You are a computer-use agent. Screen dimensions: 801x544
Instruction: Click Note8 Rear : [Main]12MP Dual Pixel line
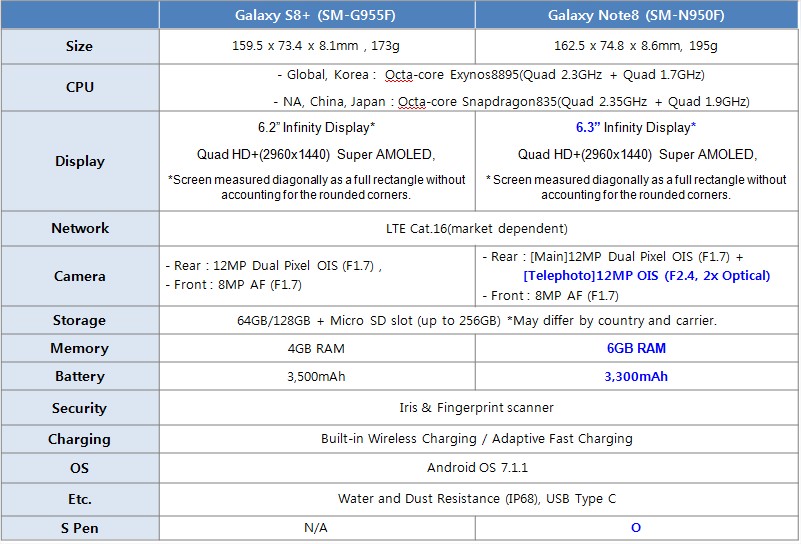pyautogui.click(x=612, y=256)
